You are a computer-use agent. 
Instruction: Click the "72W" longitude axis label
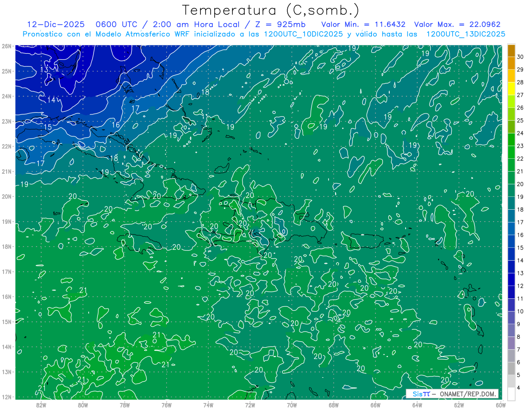coord(250,404)
